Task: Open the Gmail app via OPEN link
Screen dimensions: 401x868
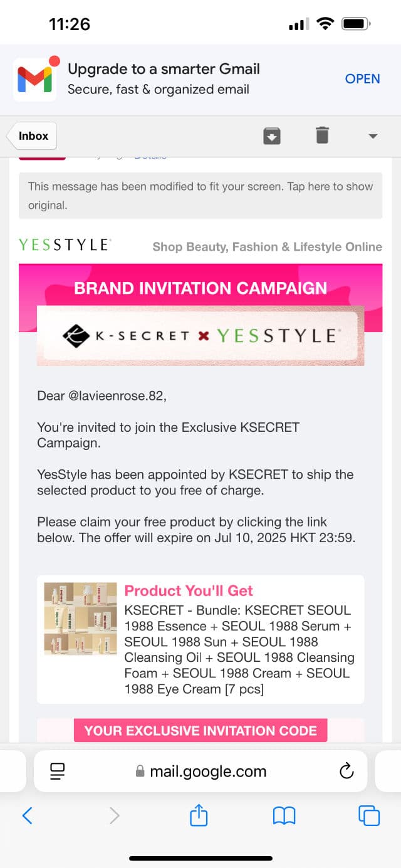Action: pyautogui.click(x=362, y=79)
